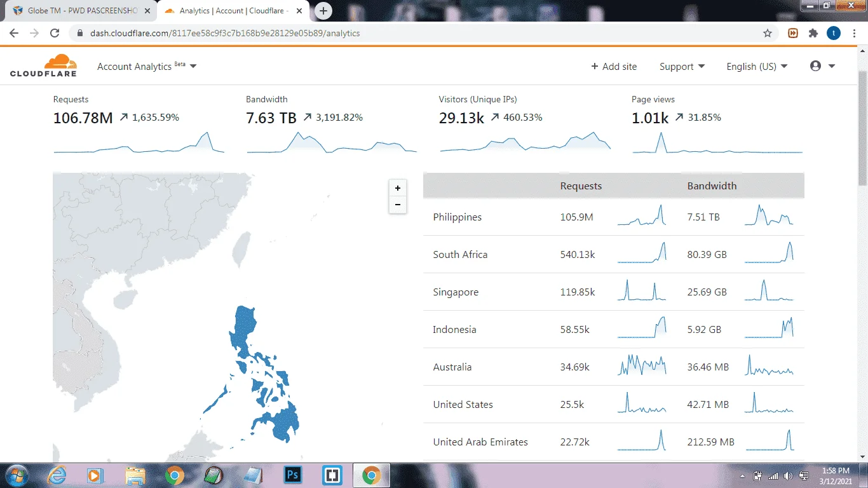
Task: Click the pinned Chrome icon beside the folder
Action: tap(175, 475)
